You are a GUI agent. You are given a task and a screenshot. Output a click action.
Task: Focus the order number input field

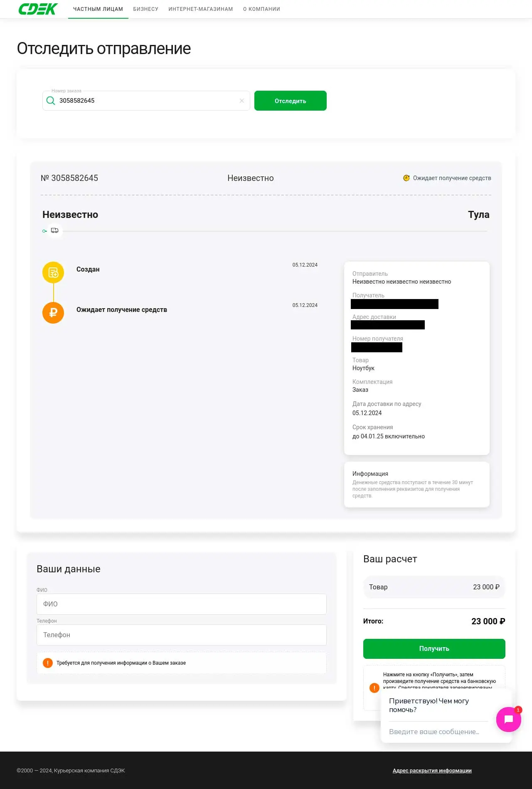[x=145, y=101]
